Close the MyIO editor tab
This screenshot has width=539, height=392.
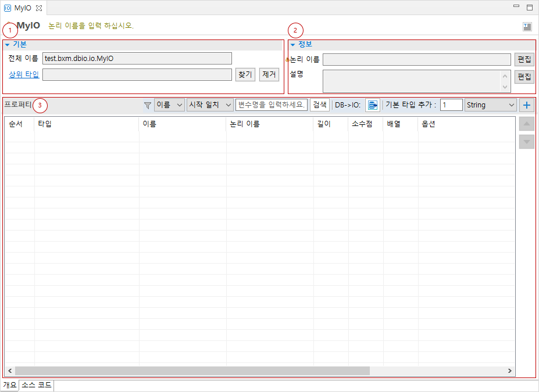click(x=39, y=8)
